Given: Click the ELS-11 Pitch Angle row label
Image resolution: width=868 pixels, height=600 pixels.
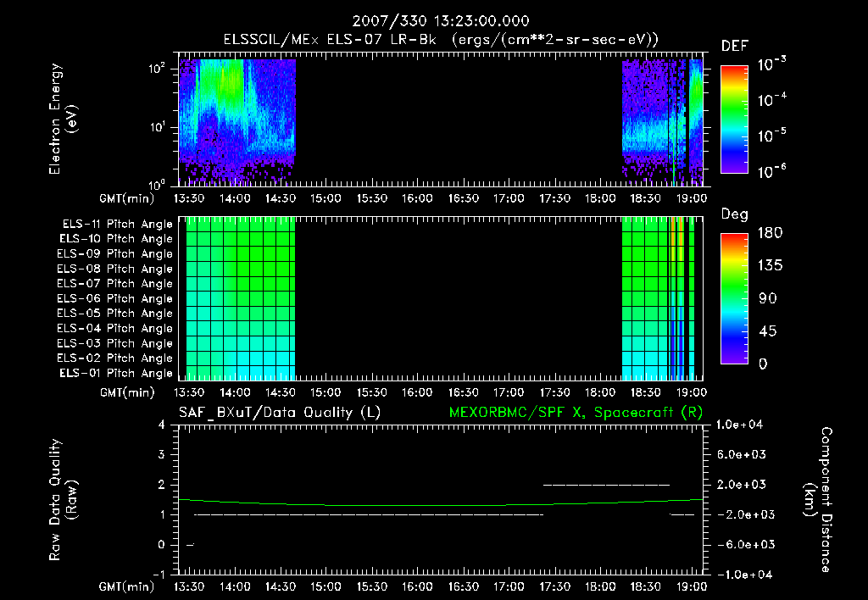Looking at the screenshot, I should [x=117, y=225].
